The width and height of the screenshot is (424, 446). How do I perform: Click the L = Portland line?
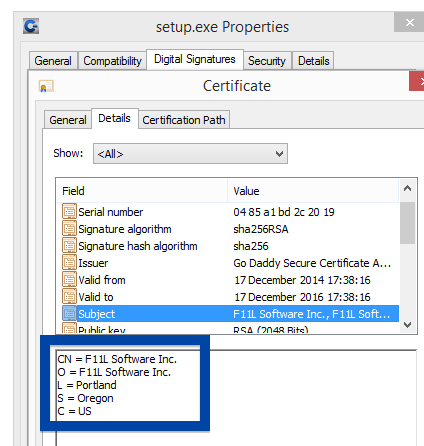click(87, 385)
